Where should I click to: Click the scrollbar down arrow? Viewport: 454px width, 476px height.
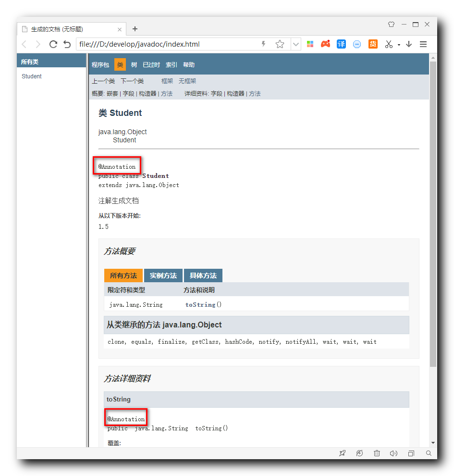(433, 443)
